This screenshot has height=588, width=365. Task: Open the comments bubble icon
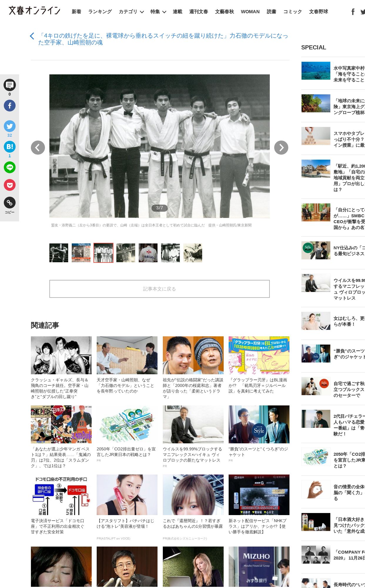(x=10, y=85)
